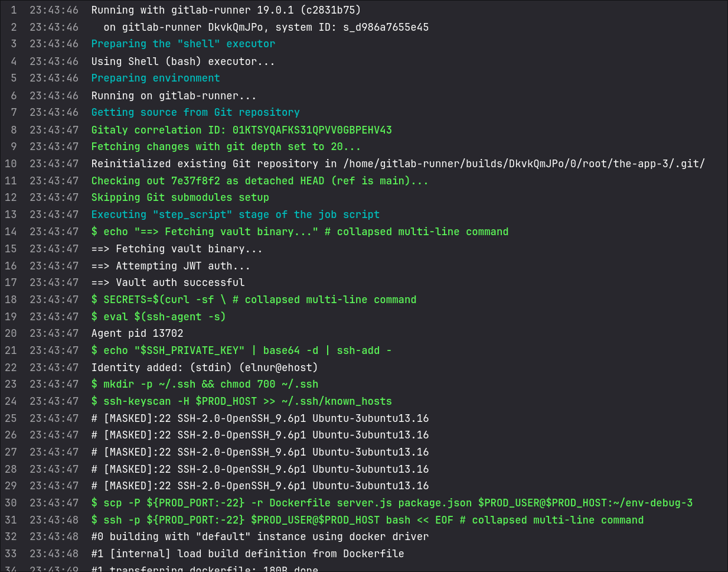Select "Preparing environment" section header
This screenshot has height=572, width=728.
[x=155, y=78]
